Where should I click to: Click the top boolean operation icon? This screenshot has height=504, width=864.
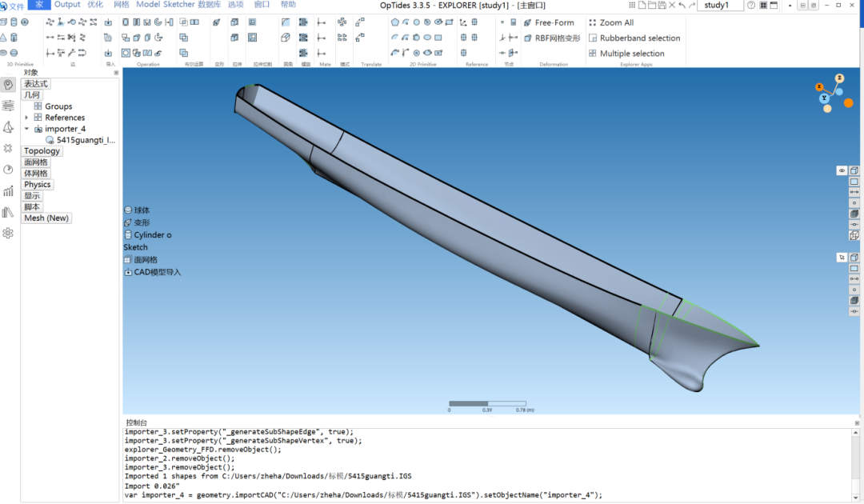[183, 22]
